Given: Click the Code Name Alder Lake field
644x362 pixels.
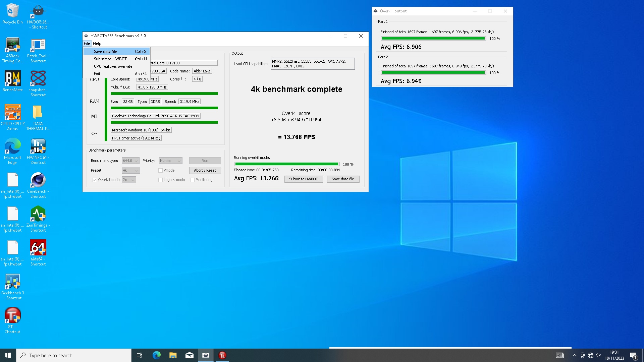Looking at the screenshot, I should click(202, 71).
